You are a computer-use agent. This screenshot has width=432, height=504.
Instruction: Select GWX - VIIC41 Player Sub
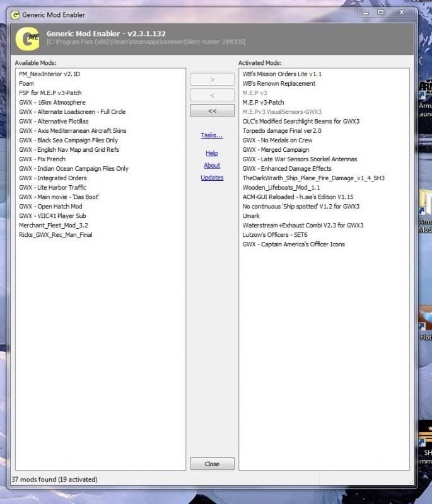coord(52,215)
